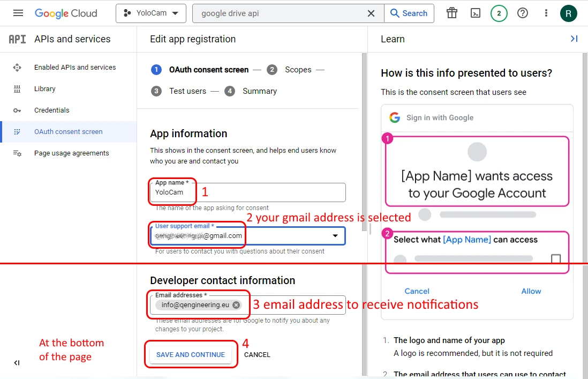Tick the checkbox in consent preview
Screen dimensions: 588x379
[x=556, y=258]
